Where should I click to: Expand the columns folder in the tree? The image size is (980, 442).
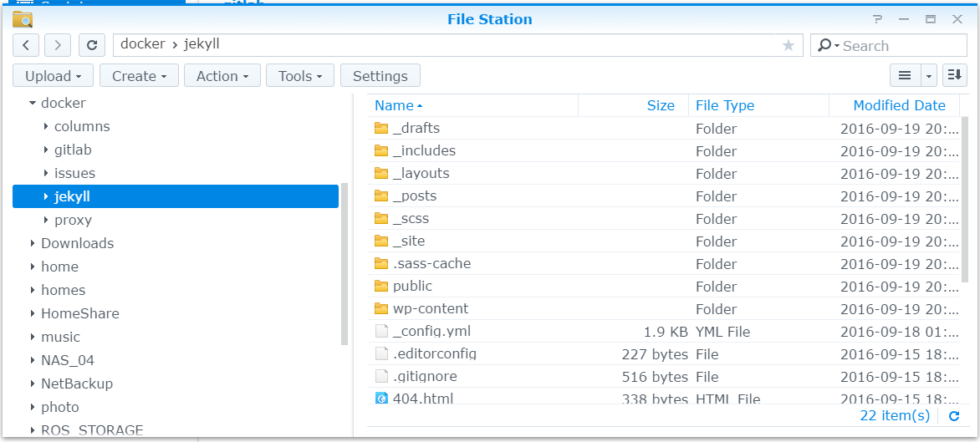pyautogui.click(x=46, y=126)
